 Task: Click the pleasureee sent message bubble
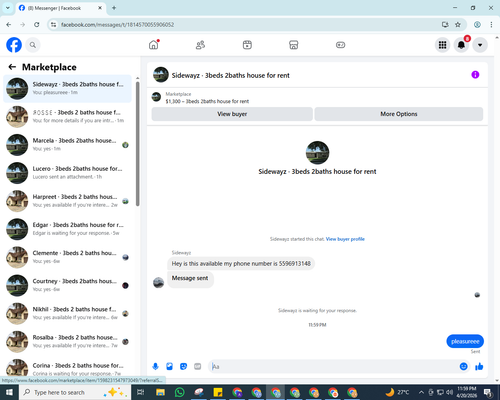(x=465, y=341)
